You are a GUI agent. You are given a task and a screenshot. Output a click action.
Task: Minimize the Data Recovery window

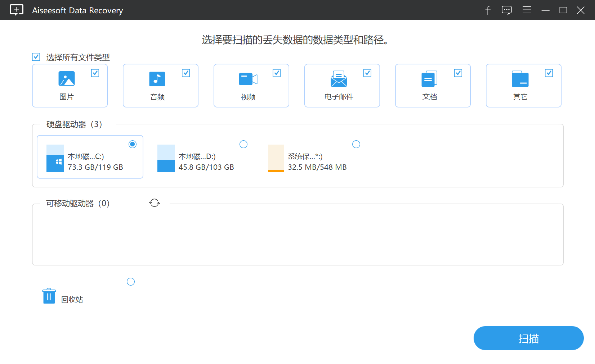546,10
